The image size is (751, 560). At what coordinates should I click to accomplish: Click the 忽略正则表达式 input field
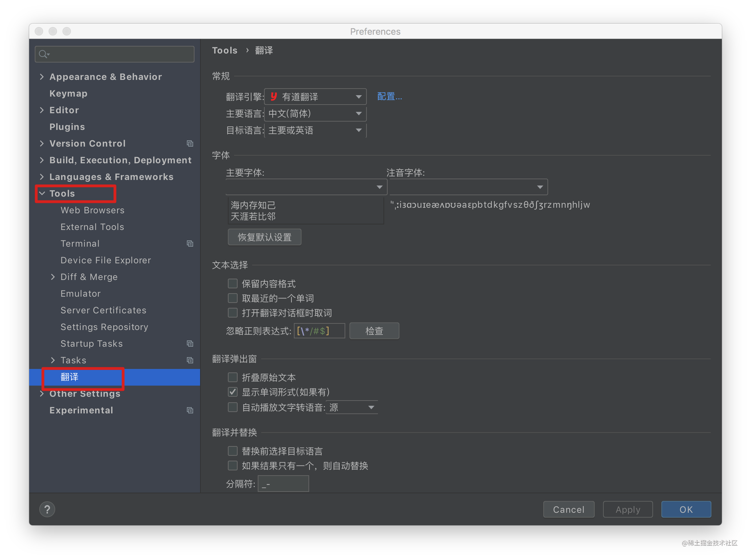319,331
